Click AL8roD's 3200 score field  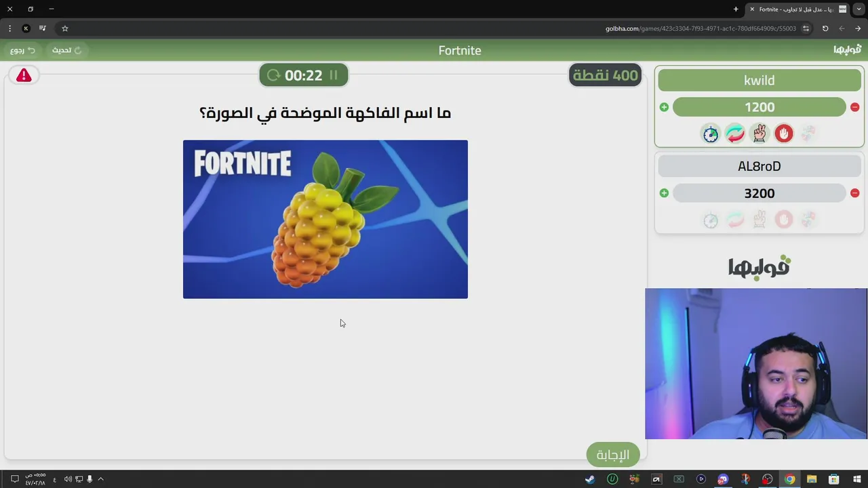point(759,193)
